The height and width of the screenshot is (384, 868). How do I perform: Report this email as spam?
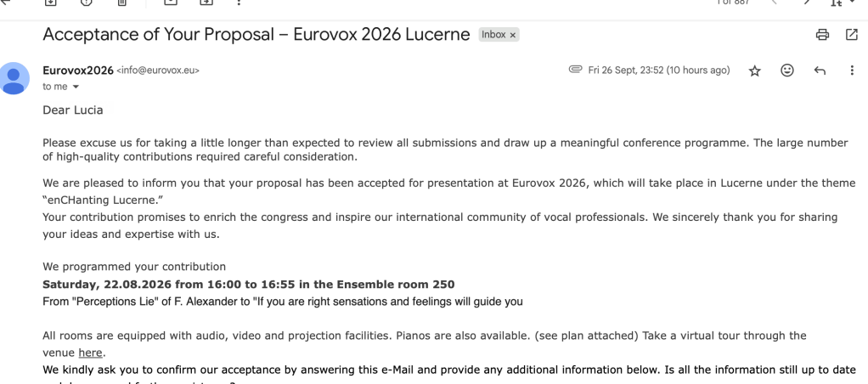coord(86,3)
